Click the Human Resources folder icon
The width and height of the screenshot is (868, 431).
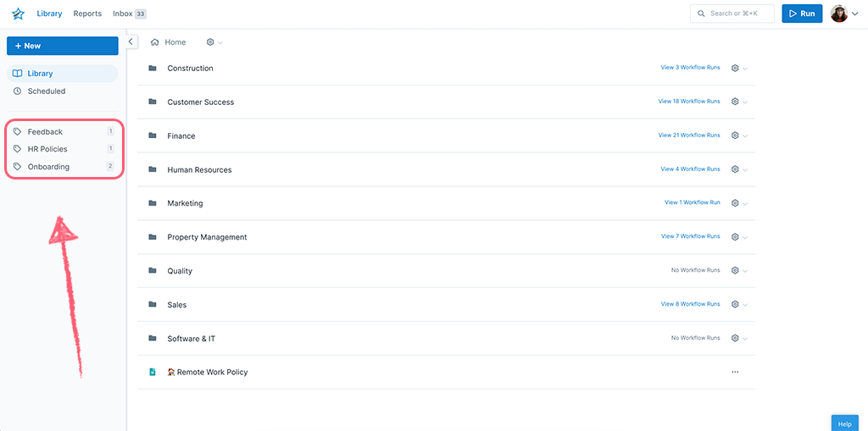click(x=153, y=169)
